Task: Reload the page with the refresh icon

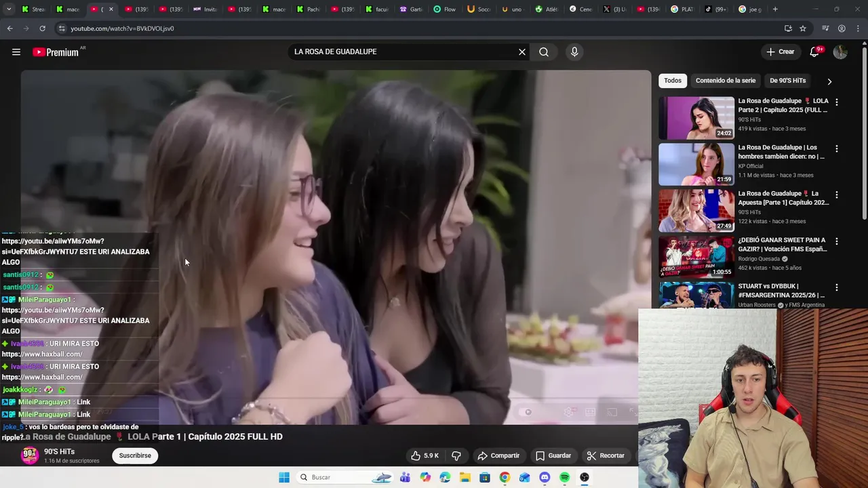Action: pyautogui.click(x=42, y=28)
